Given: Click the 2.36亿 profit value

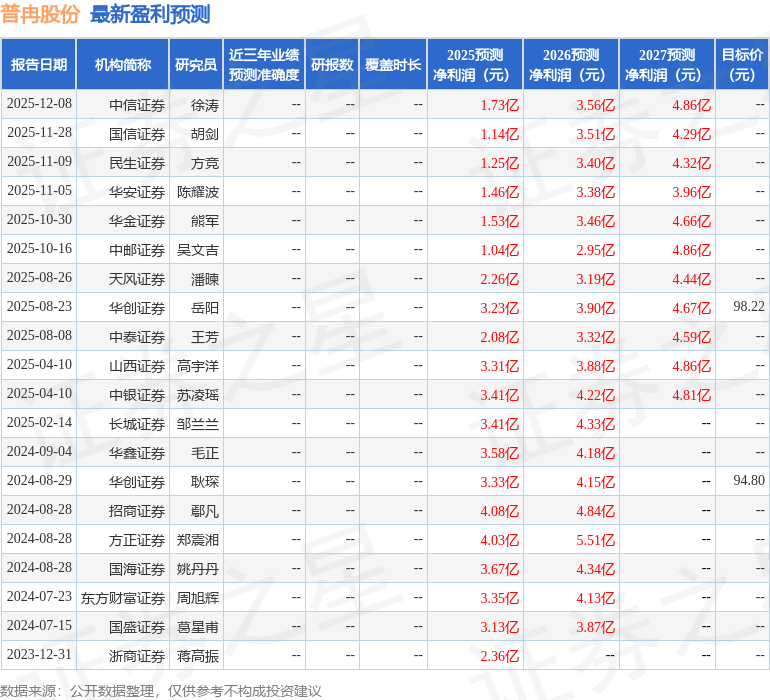Looking at the screenshot, I should 499,656.
